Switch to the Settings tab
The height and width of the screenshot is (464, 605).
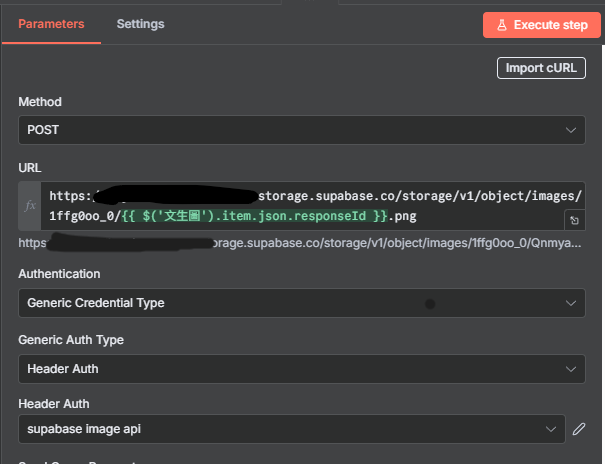click(x=140, y=24)
